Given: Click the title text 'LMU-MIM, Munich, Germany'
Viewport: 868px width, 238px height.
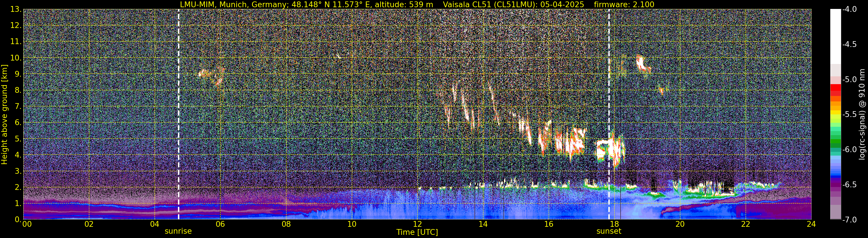Looking at the screenshot, I should click(233, 4).
